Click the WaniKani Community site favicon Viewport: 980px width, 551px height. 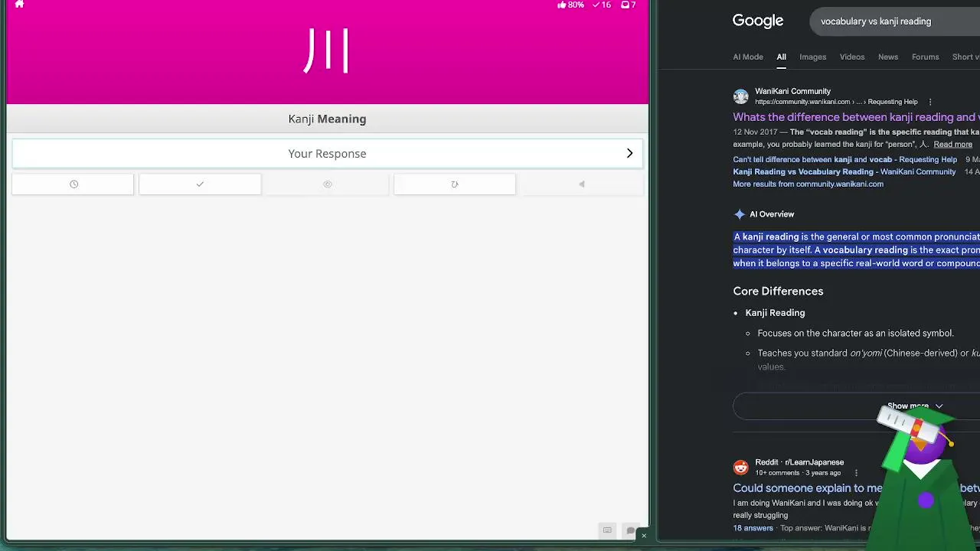[740, 96]
